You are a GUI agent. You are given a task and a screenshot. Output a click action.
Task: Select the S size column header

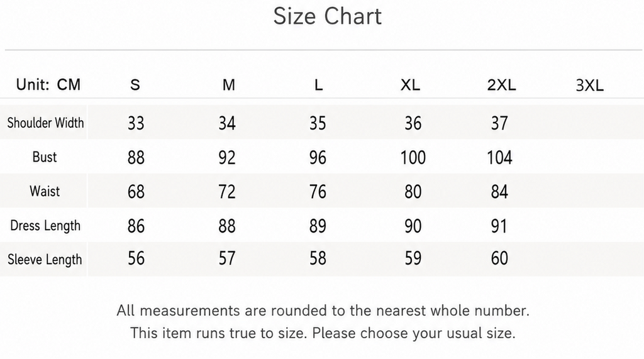pyautogui.click(x=135, y=85)
